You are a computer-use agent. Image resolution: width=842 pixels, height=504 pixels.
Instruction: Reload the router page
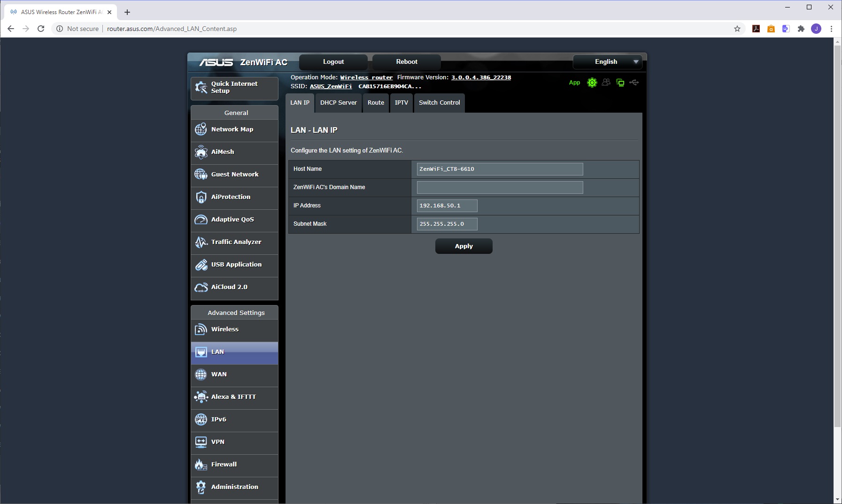41,29
